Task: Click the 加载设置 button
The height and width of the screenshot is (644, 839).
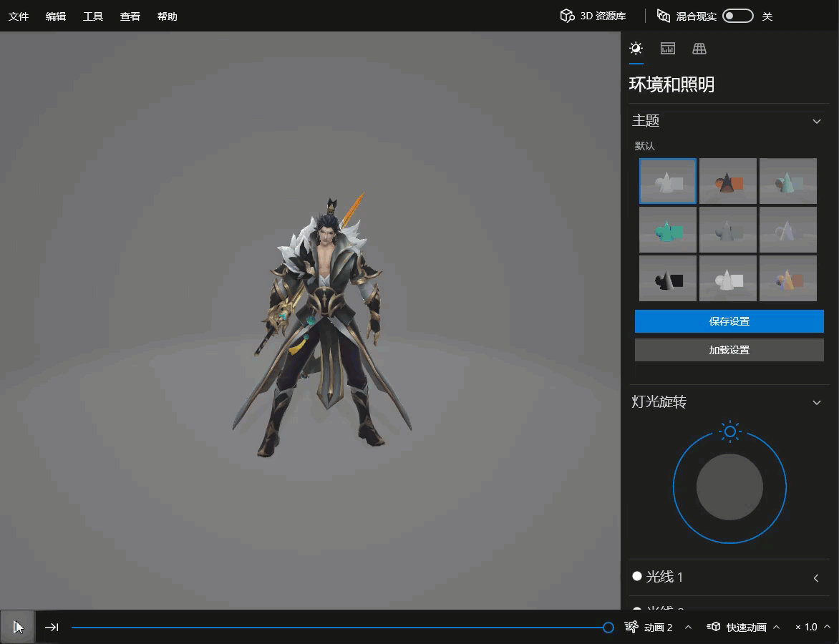Action: (729, 350)
